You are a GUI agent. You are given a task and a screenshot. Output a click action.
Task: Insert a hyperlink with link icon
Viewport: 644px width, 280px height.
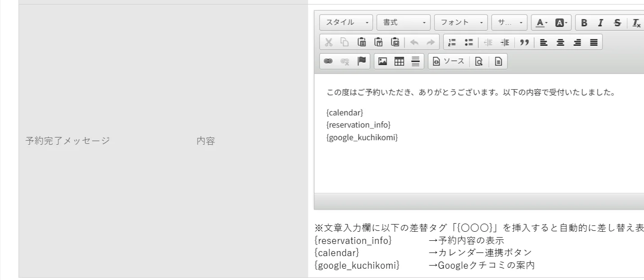[329, 61]
